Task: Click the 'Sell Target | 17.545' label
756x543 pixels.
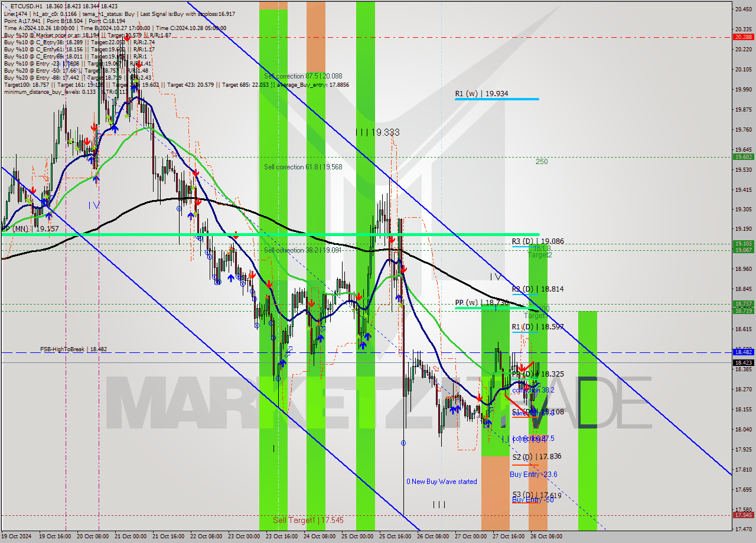Action: (x=308, y=520)
